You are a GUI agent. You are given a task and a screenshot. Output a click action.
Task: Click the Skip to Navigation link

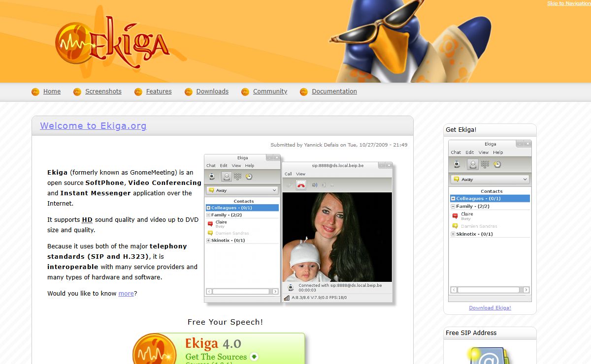(569, 3)
